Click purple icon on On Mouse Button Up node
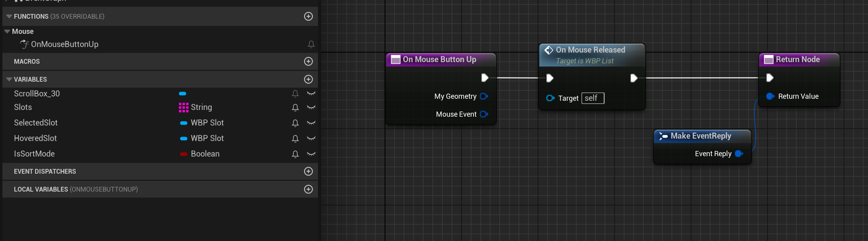868x241 pixels. click(x=396, y=60)
